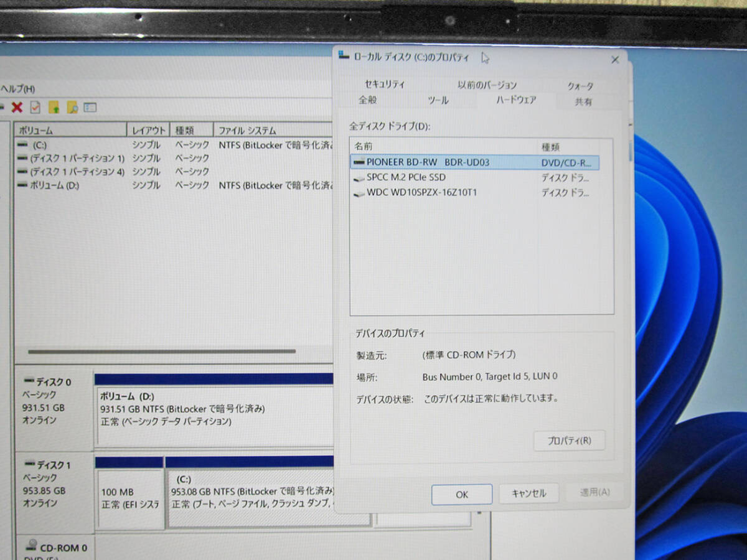Click the キャンセル button
This screenshot has width=747, height=560.
point(529,493)
